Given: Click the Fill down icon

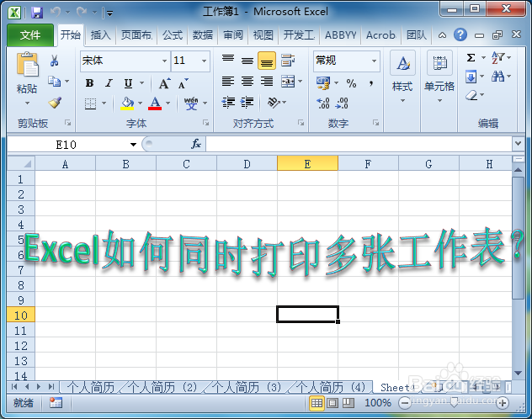Looking at the screenshot, I should (471, 77).
